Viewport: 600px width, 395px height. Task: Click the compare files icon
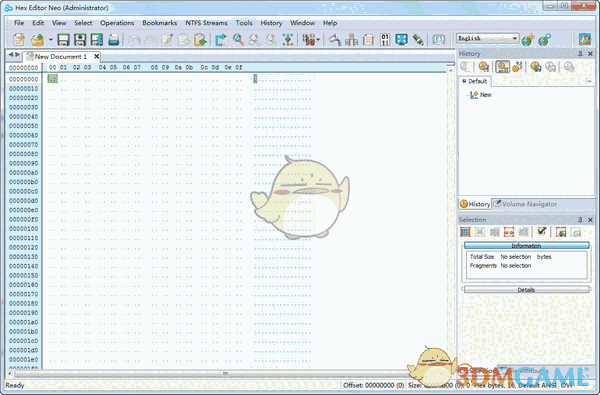pos(351,39)
